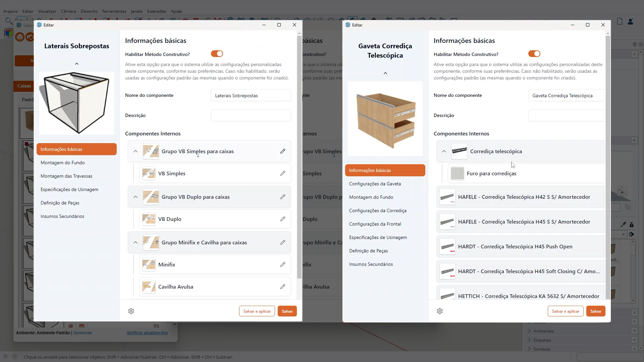
Task: Click the pencil icon for VB Simples
Action: point(283,173)
